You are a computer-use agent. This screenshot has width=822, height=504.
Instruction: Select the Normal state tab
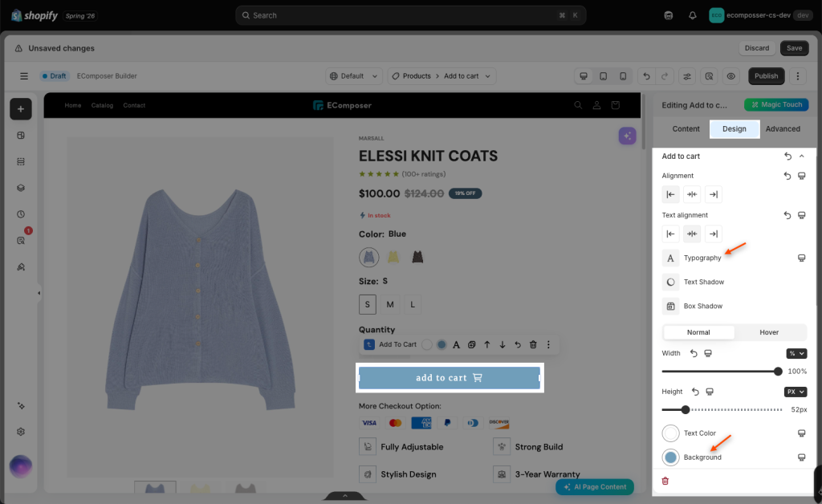698,332
